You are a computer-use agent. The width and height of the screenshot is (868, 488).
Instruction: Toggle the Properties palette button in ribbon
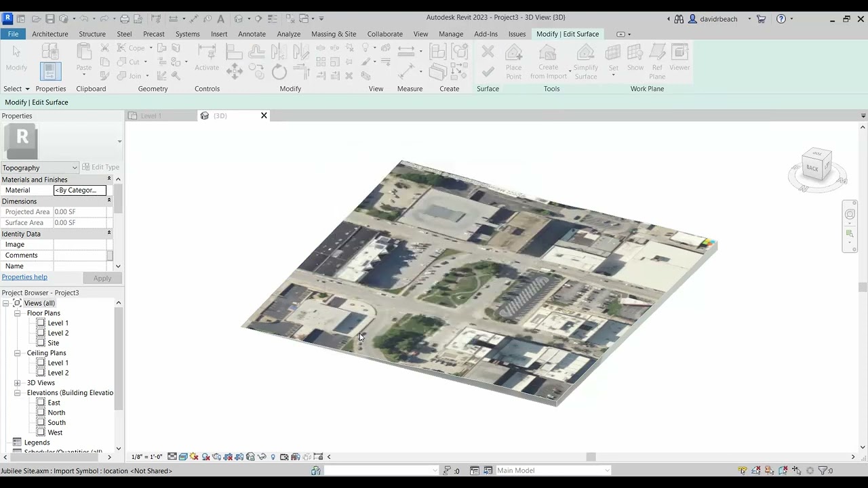50,71
